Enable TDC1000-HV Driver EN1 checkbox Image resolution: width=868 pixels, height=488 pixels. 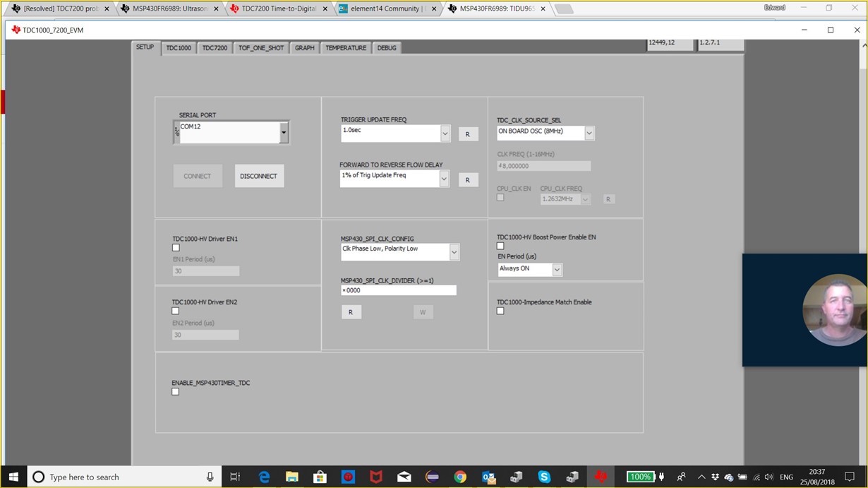coord(176,248)
